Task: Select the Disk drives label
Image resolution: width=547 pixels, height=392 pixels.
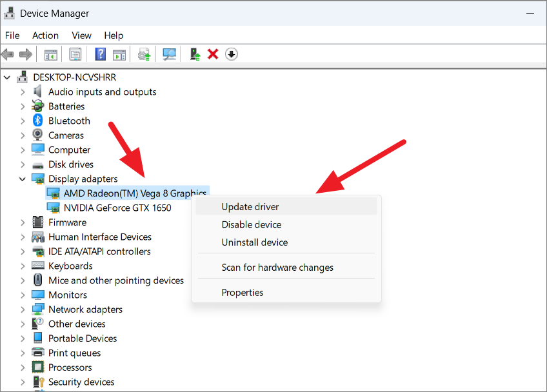Action: coord(71,164)
